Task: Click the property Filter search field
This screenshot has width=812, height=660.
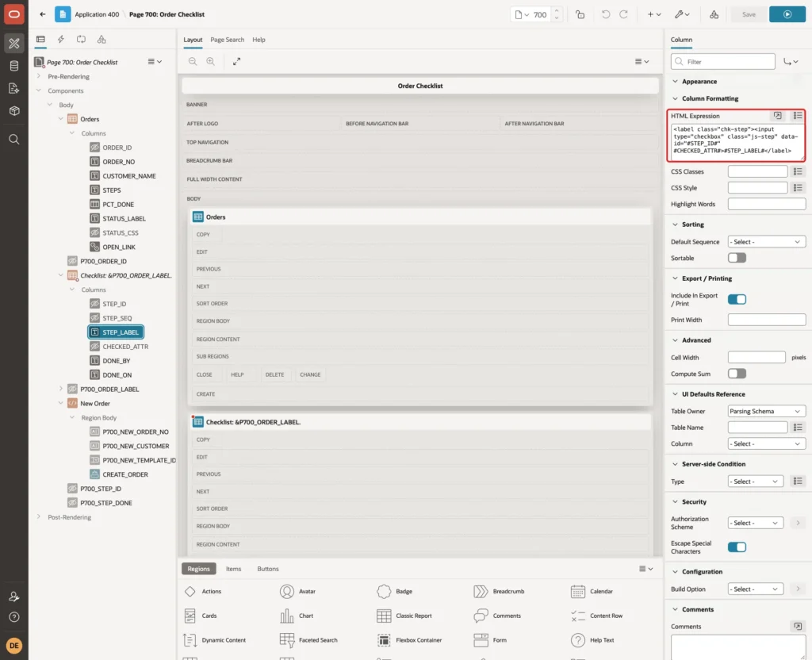Action: click(x=723, y=62)
